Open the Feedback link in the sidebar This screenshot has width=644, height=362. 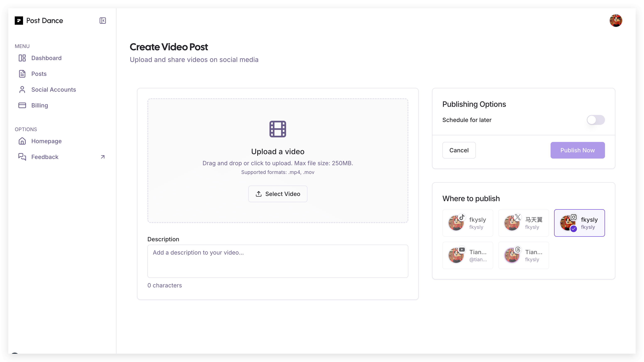(x=45, y=157)
